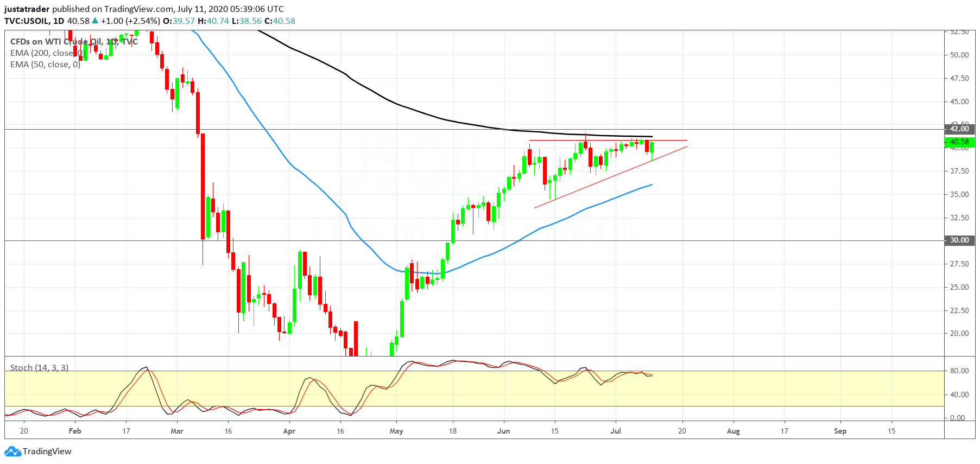Click the May date axis label

[x=396, y=431]
